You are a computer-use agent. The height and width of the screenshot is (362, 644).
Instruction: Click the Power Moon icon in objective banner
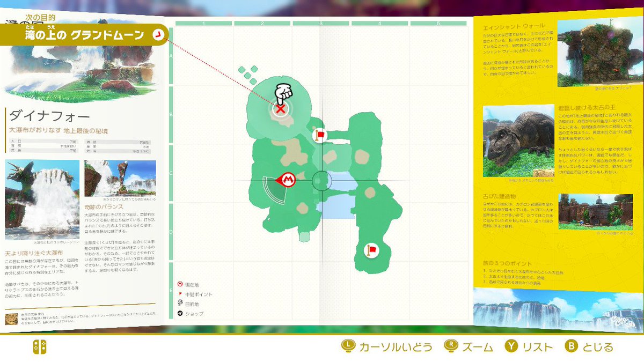pos(158,35)
